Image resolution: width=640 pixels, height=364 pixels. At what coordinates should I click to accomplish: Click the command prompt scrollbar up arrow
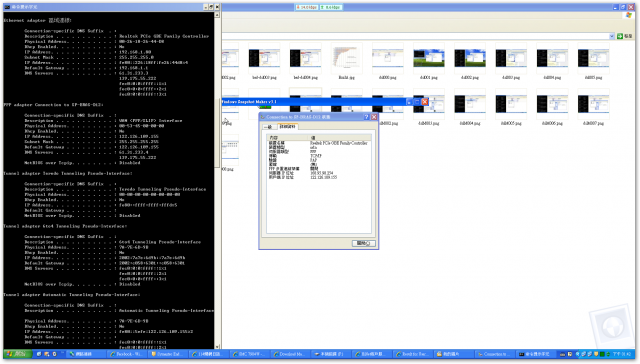coord(217,15)
